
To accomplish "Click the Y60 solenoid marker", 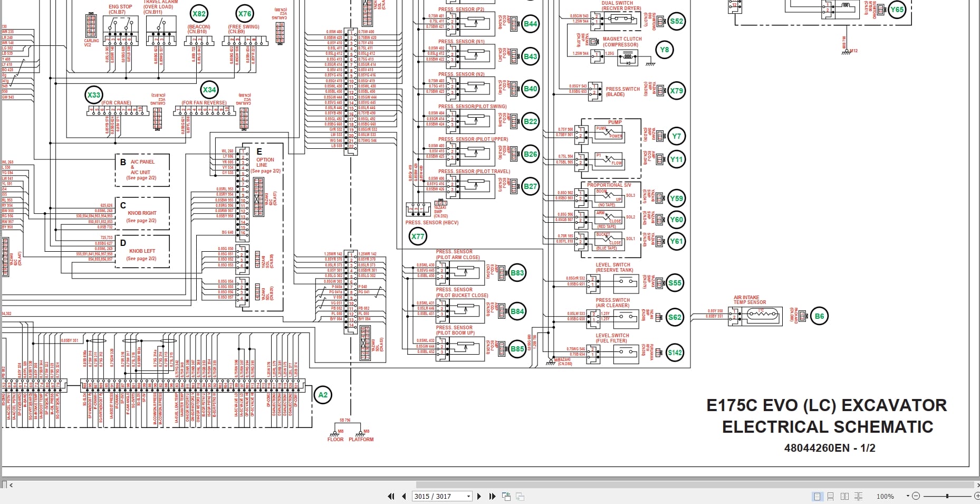I will click(676, 220).
